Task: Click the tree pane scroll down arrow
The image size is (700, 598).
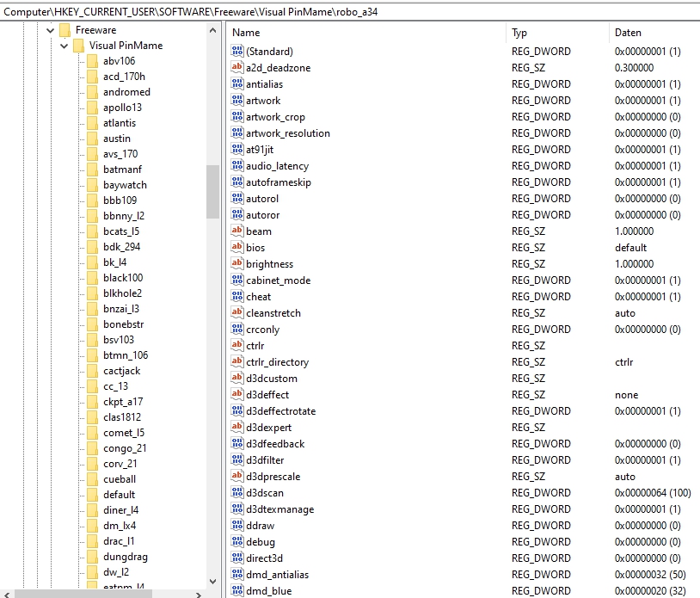Action: tap(212, 582)
